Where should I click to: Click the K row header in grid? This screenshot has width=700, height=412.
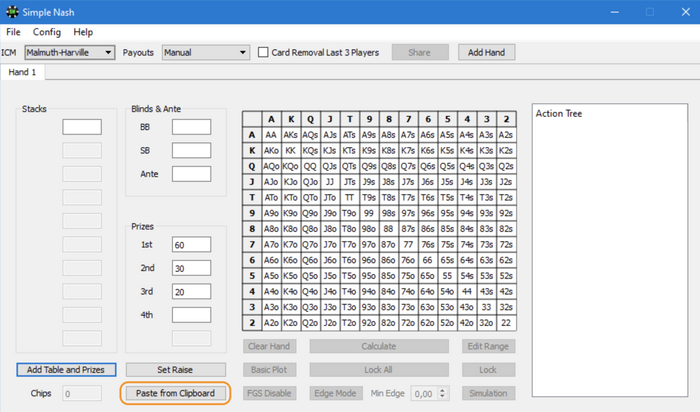point(252,150)
